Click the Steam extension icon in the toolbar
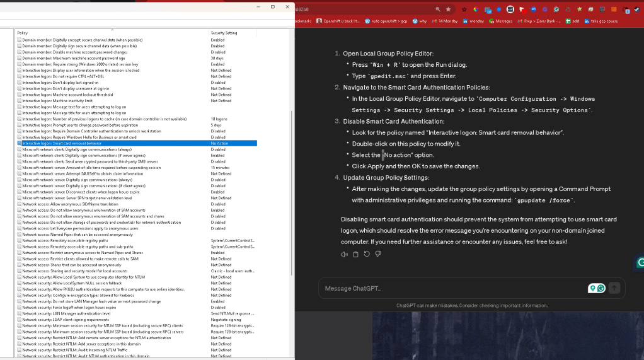Viewport: 644px width, 360px height. [x=637, y=9]
